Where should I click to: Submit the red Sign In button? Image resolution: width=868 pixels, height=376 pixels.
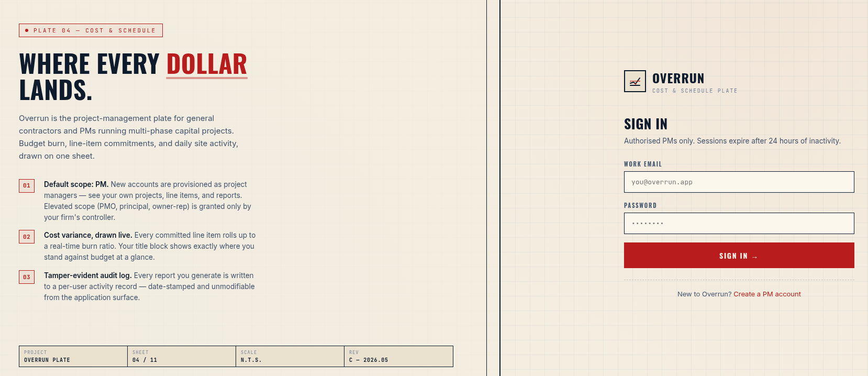click(739, 256)
